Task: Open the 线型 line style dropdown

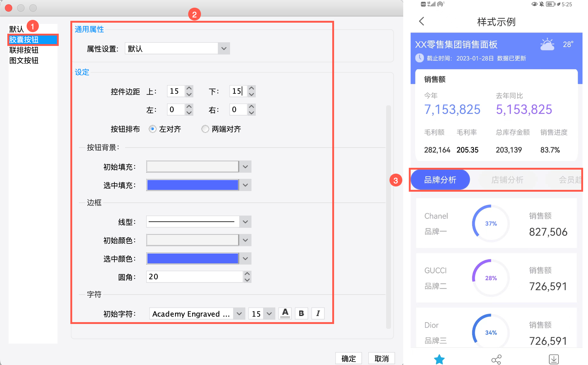Action: tap(245, 222)
